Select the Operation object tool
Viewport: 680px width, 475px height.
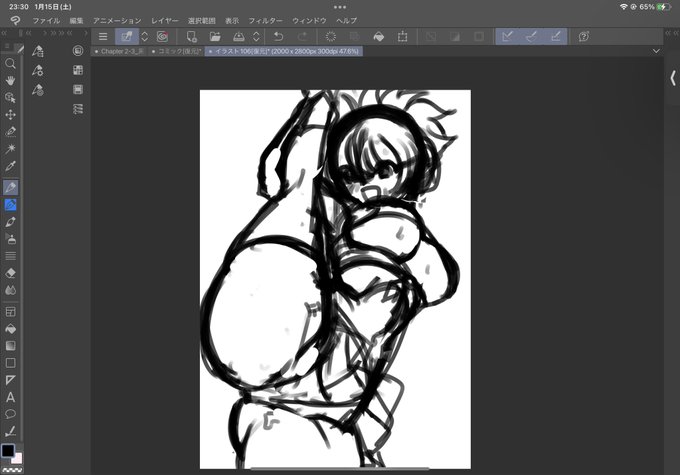(x=10, y=98)
